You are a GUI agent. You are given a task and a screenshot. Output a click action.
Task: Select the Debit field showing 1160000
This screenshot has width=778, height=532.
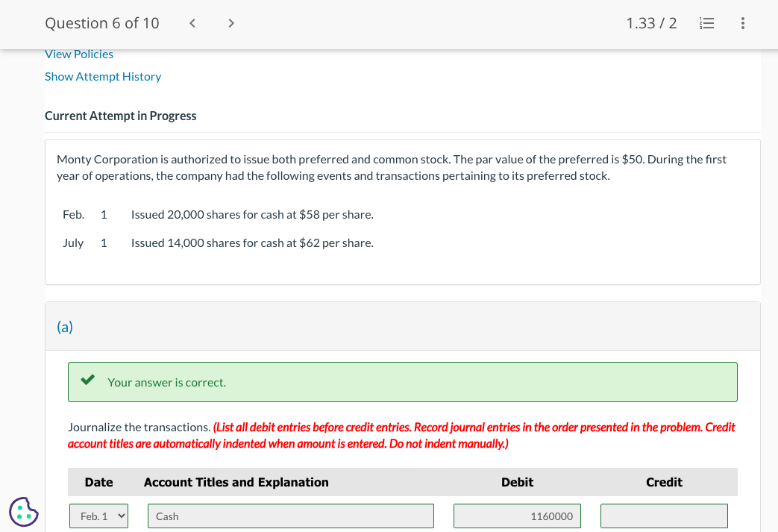click(x=517, y=515)
